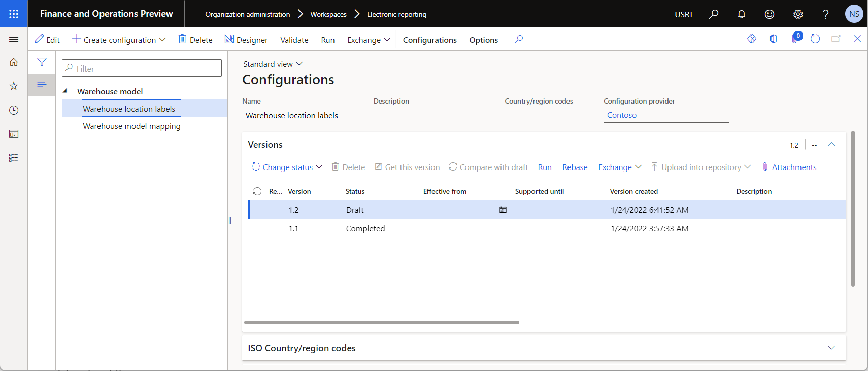Open Favorites star in sidebar
The image size is (868, 371).
pyautogui.click(x=14, y=86)
